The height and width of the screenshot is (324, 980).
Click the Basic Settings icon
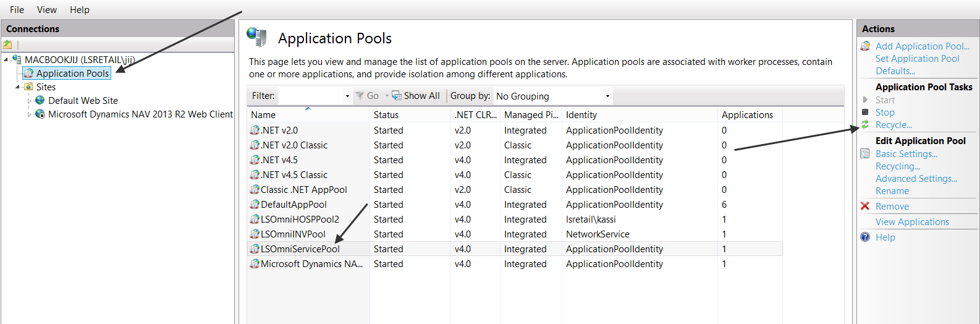tap(865, 153)
